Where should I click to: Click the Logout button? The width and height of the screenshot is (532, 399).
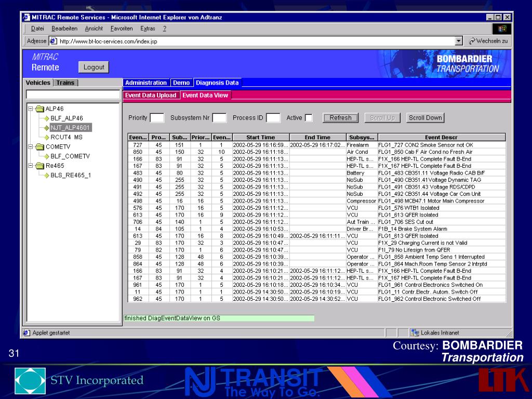point(94,67)
